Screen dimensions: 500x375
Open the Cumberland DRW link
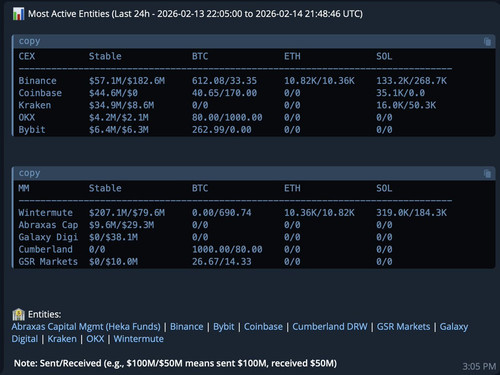point(330,327)
